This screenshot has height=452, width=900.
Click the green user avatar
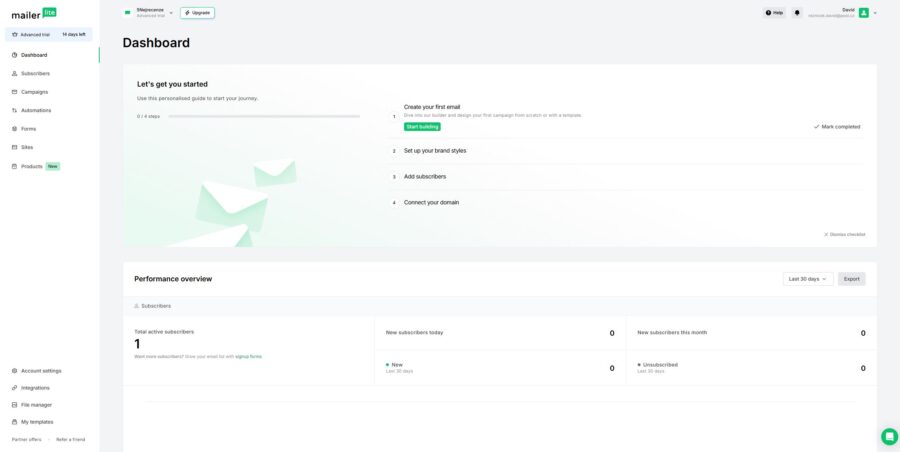(x=864, y=13)
